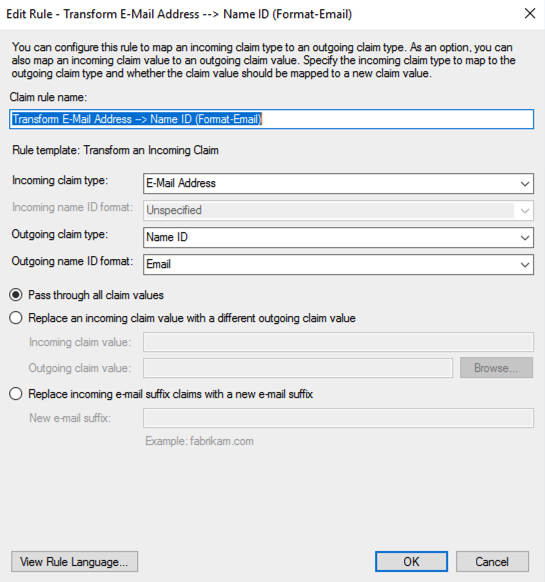Screen dimensions: 545x582
Task: Click the Incoming name ID format dropdown
Action: (x=338, y=210)
